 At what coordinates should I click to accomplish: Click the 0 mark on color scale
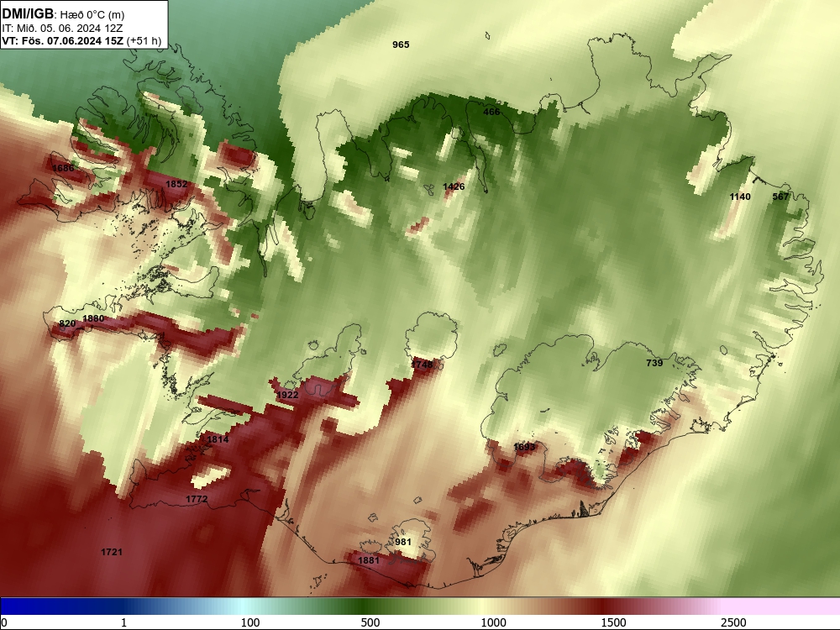click(4, 622)
